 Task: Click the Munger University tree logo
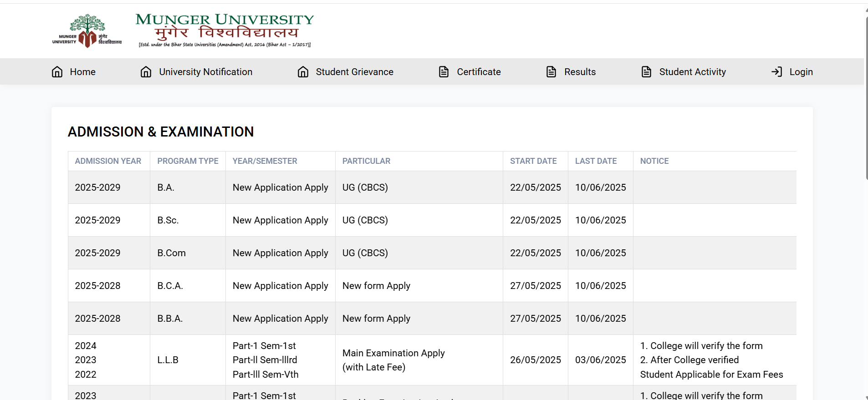(87, 30)
